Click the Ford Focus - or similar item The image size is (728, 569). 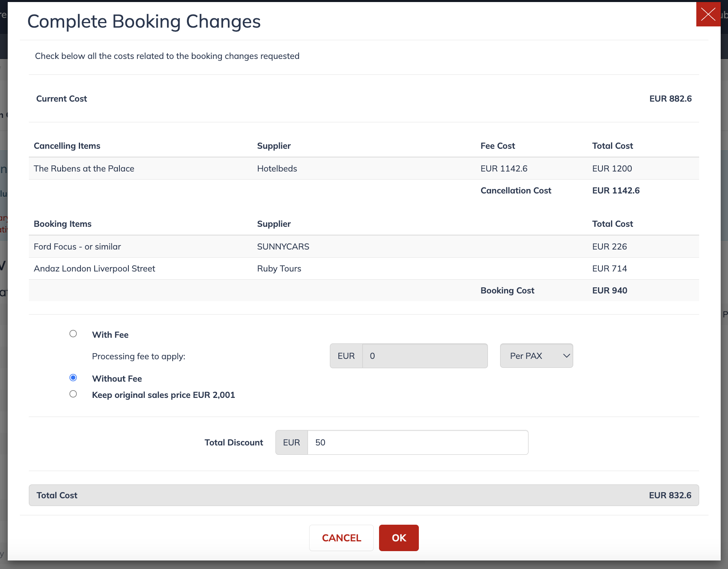click(x=77, y=246)
